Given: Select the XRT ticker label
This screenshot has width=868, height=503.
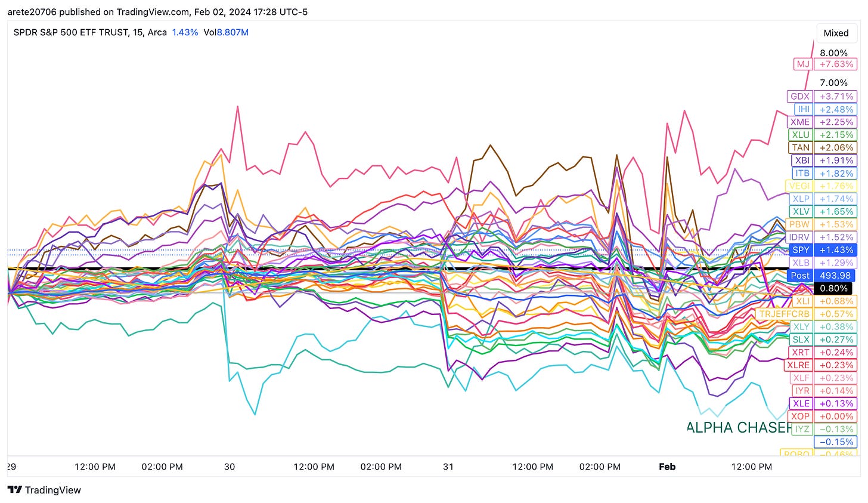Looking at the screenshot, I should [x=801, y=352].
